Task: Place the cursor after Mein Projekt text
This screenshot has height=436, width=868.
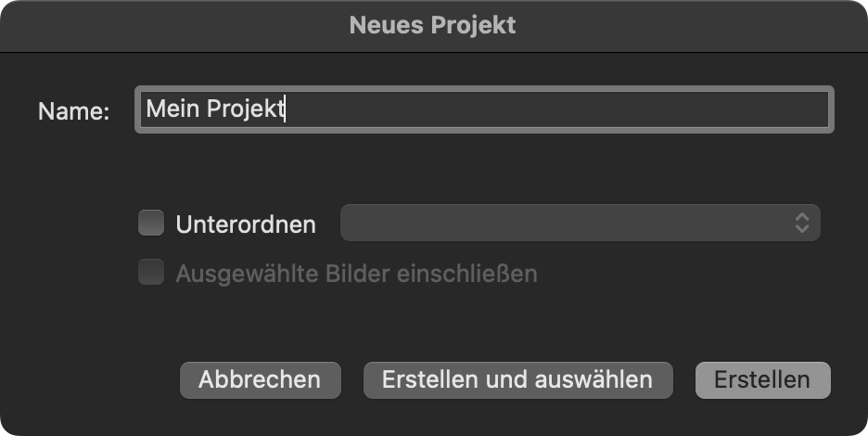Action: [x=285, y=109]
